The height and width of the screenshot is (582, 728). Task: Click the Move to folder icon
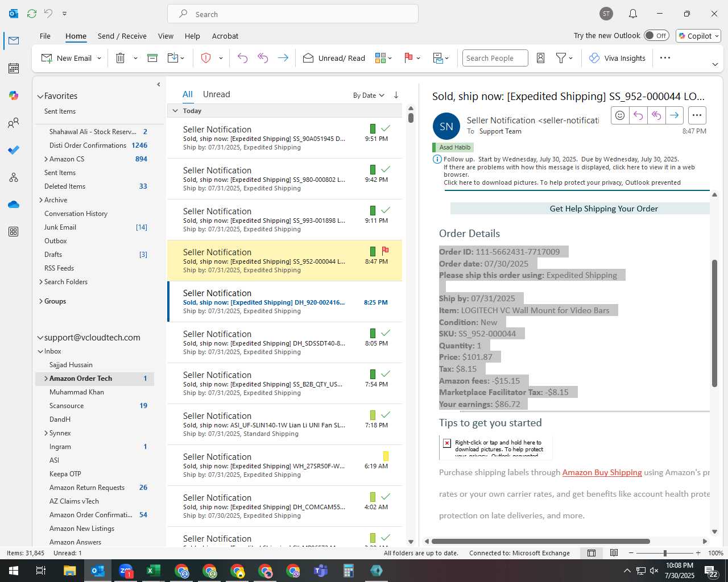click(173, 58)
